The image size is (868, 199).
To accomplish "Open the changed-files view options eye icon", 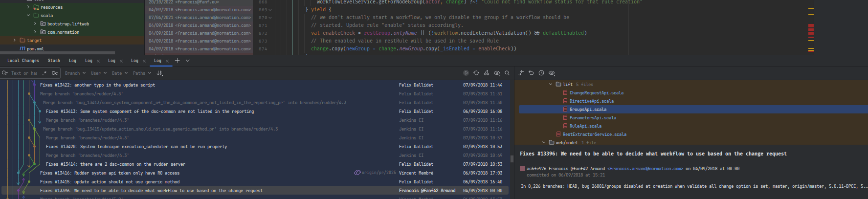I will (552, 73).
